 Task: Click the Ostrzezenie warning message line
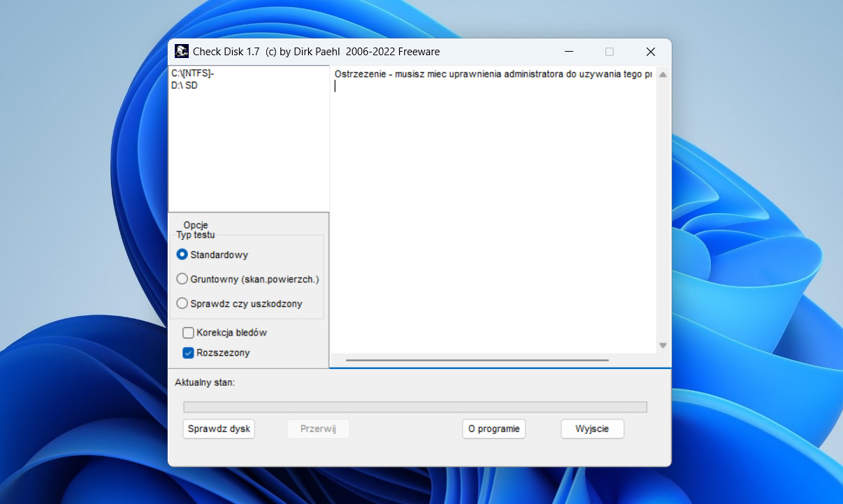click(489, 74)
